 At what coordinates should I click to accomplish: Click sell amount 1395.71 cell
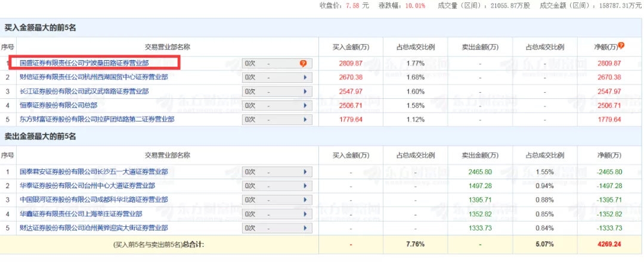click(x=480, y=199)
